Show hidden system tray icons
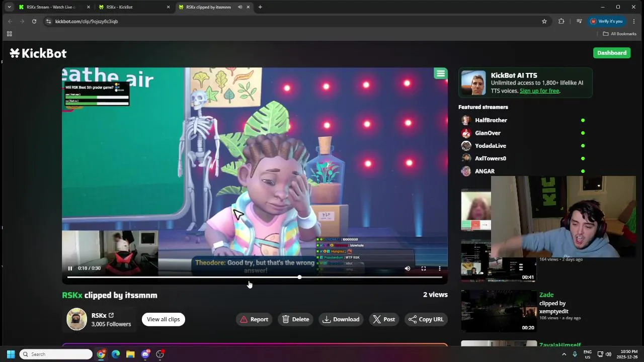 (564, 354)
